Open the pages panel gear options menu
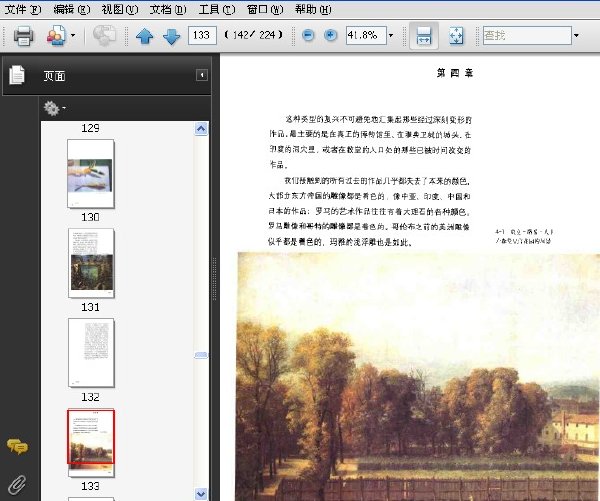Image resolution: width=600 pixels, height=501 pixels. (x=54, y=108)
